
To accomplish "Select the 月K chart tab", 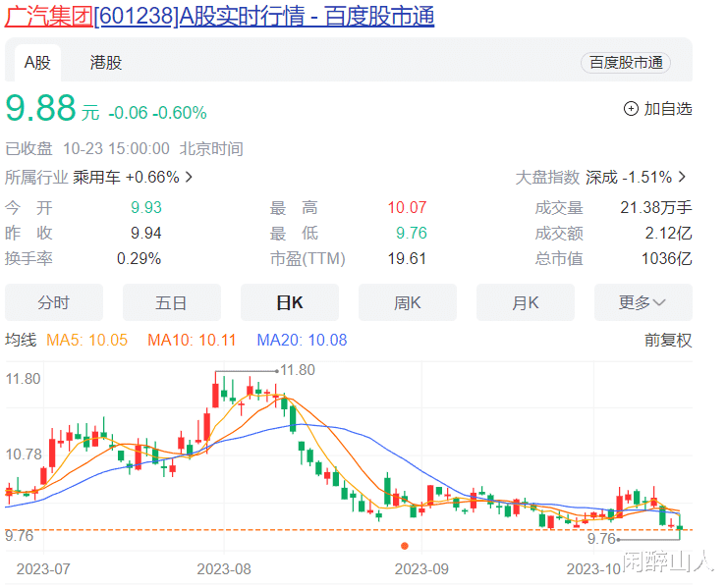I will [526, 302].
